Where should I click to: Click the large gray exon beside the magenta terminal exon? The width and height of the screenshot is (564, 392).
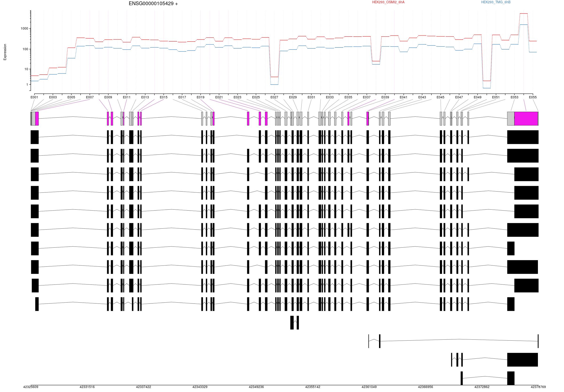511,119
